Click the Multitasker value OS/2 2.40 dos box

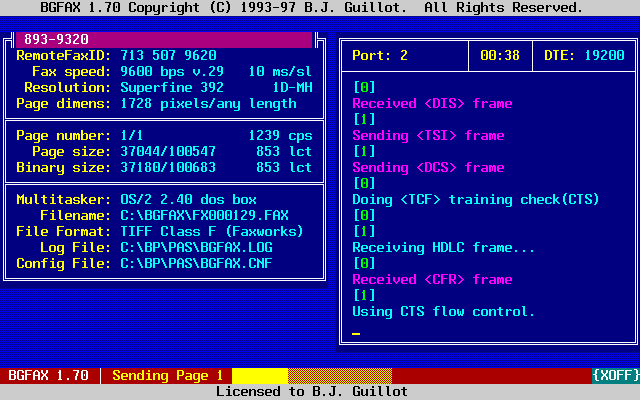click(x=188, y=200)
